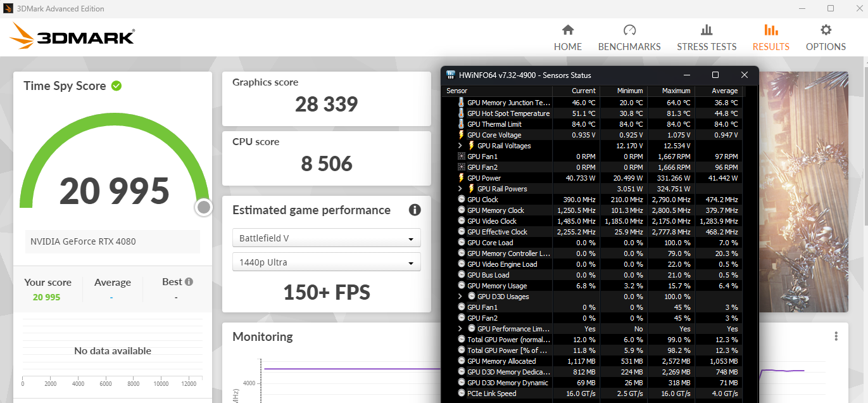This screenshot has height=403, width=868.
Task: Close the HWiNFO64 Sensors Status window
Action: point(745,75)
